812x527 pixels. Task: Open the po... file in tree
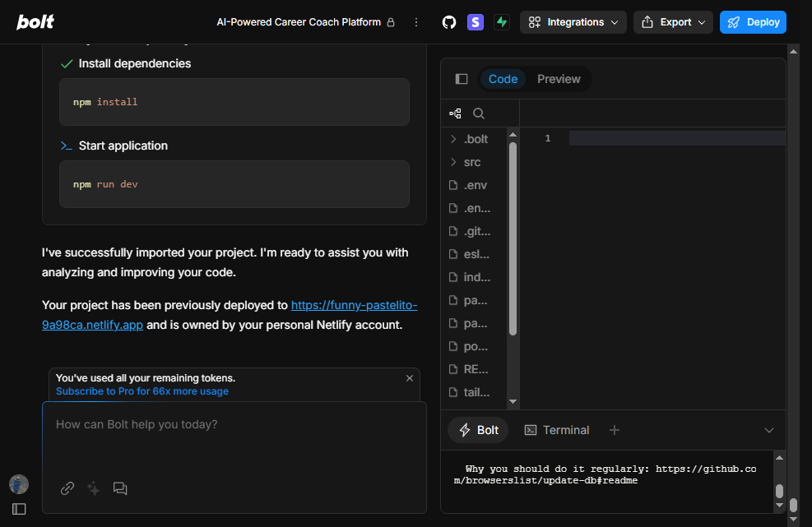[x=476, y=346]
